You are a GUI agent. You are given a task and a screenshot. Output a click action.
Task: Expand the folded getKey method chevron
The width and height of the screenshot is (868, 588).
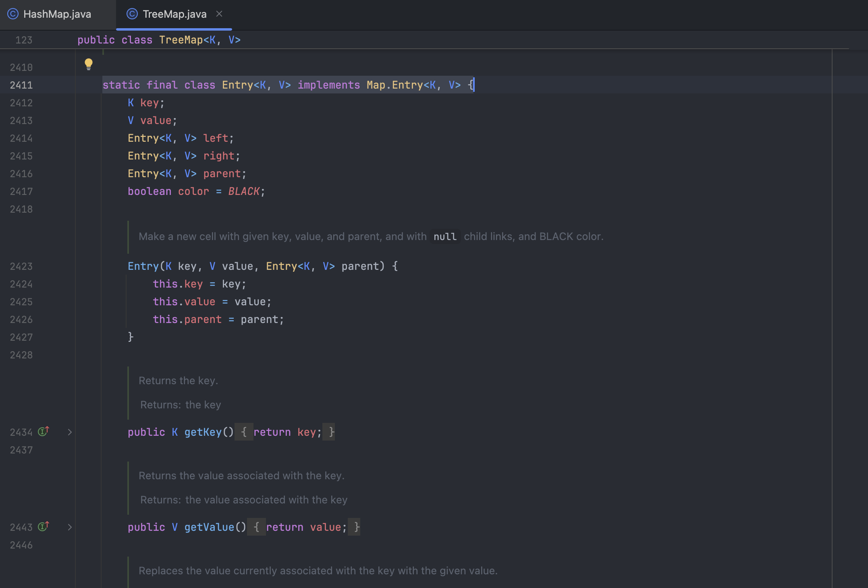[x=70, y=432]
